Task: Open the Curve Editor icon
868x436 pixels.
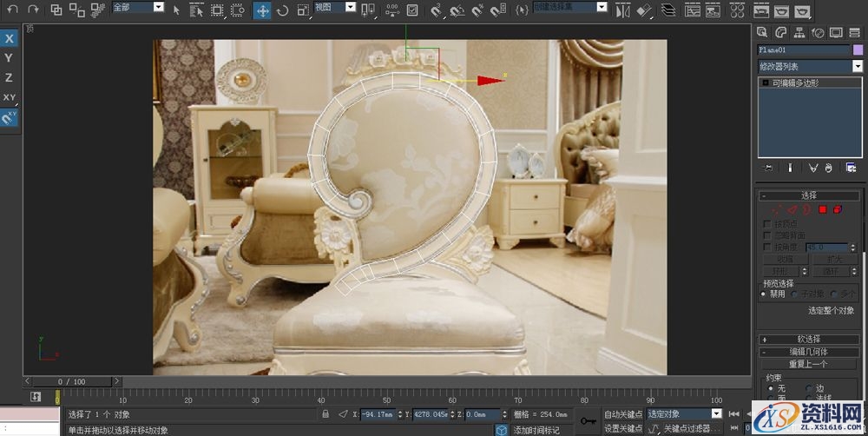Action: point(693,10)
